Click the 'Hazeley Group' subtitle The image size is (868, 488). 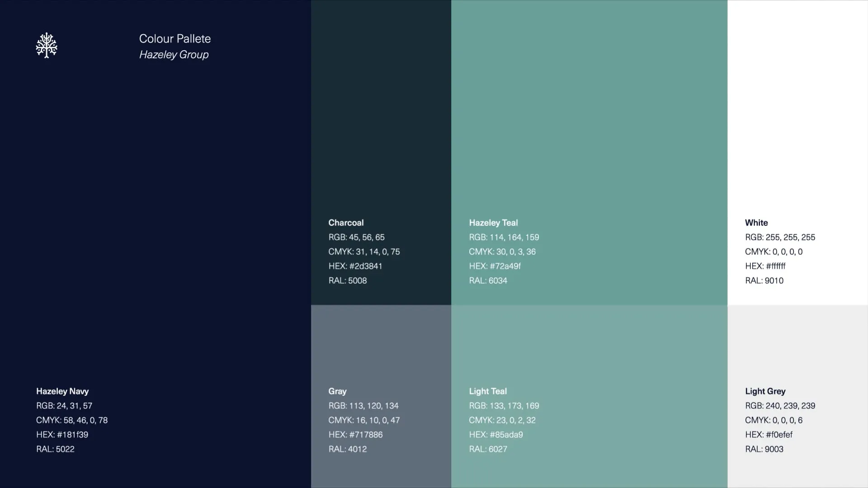click(174, 55)
